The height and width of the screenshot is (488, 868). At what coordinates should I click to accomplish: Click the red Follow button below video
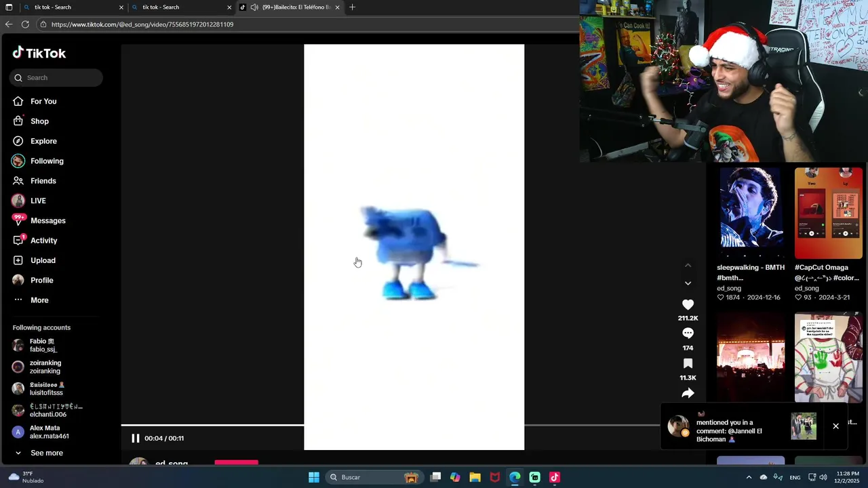coord(236,463)
